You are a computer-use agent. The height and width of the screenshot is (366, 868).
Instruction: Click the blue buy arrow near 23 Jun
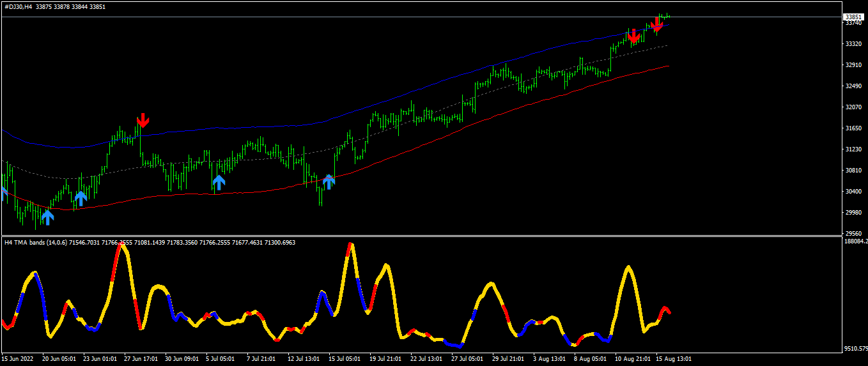coord(81,199)
